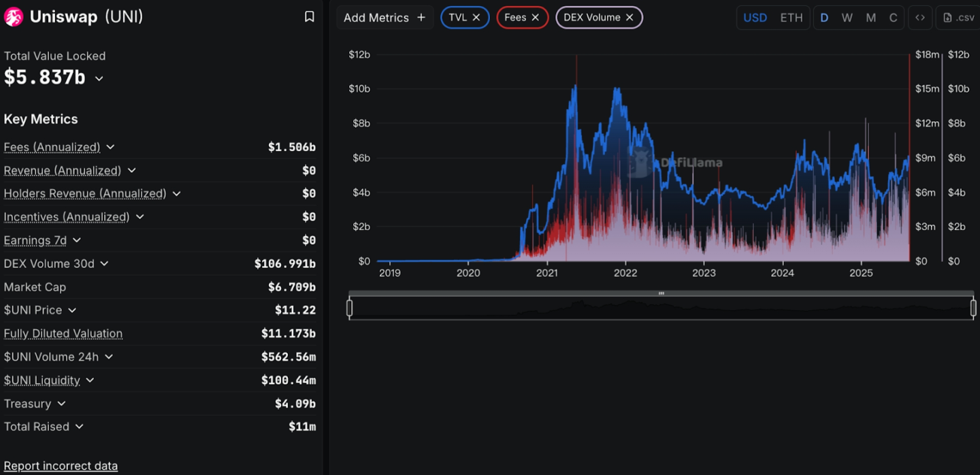Remove the TVL metric chip

tap(476, 18)
